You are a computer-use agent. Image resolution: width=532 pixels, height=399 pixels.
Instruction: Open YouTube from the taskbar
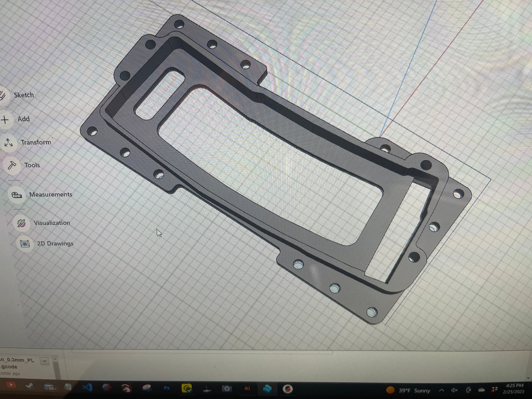click(x=11, y=385)
